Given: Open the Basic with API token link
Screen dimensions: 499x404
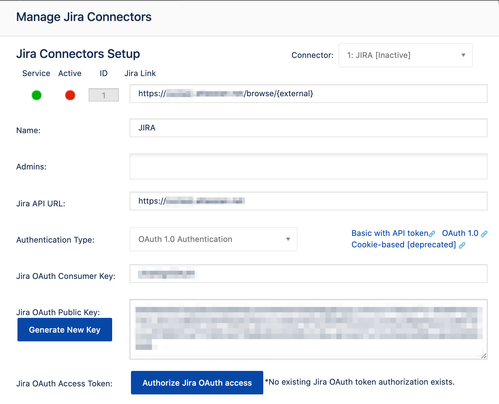Looking at the screenshot, I should point(390,233).
